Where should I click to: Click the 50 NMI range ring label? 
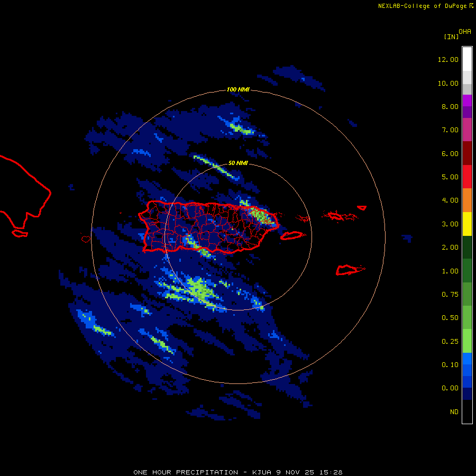(x=238, y=163)
